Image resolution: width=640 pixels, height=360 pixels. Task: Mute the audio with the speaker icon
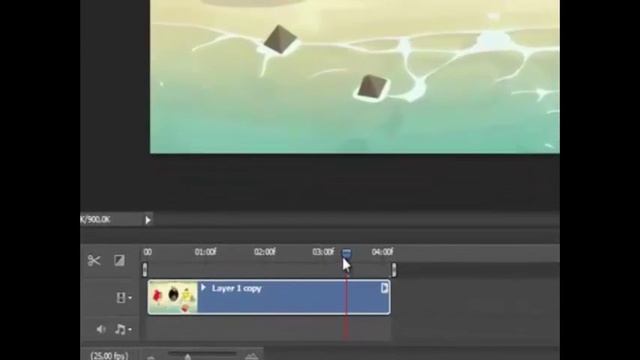click(x=101, y=329)
